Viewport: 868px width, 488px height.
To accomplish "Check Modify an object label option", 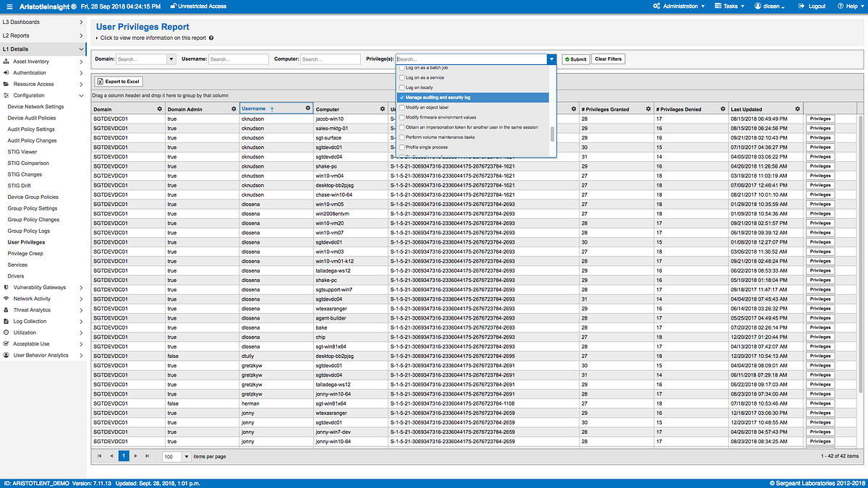I will click(402, 107).
